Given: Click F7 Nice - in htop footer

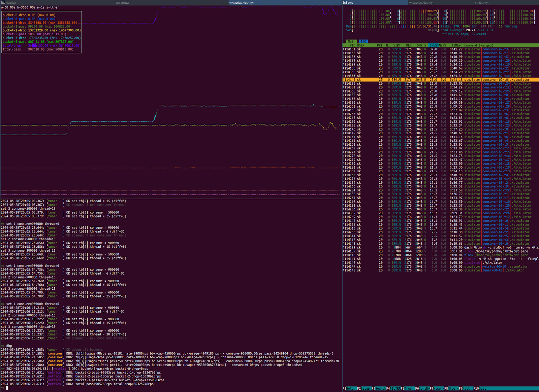Looking at the screenshot, I should [437, 388].
